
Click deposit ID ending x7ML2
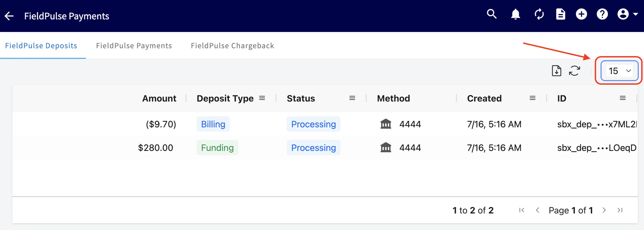pos(597,124)
